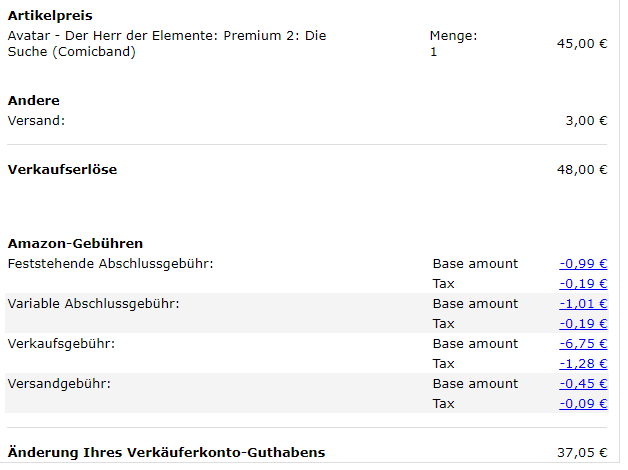Screen dimensions: 628x470
Task: Click the -1,28 € Verkaufsgebühr tax link
Action: pos(583,364)
